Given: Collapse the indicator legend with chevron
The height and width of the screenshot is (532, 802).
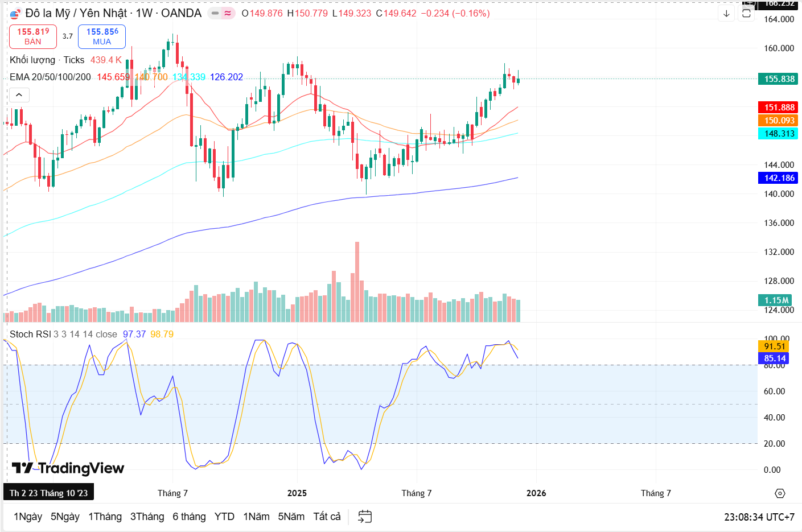Looking at the screenshot, I should tap(19, 95).
